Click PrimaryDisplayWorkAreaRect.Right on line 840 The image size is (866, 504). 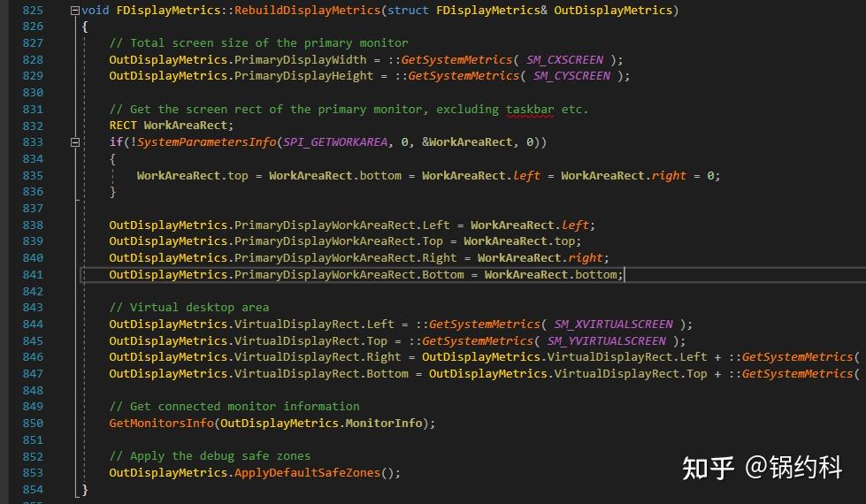click(x=345, y=258)
